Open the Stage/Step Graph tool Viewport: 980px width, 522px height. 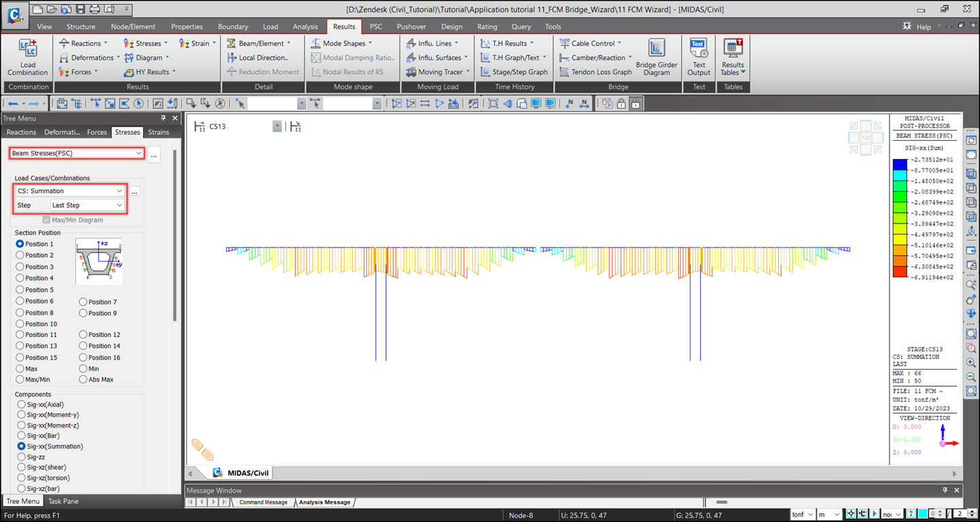click(514, 72)
